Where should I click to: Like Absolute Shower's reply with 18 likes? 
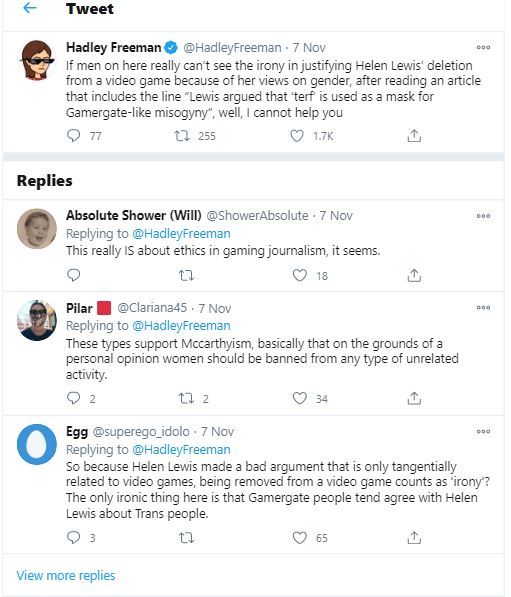(x=300, y=275)
